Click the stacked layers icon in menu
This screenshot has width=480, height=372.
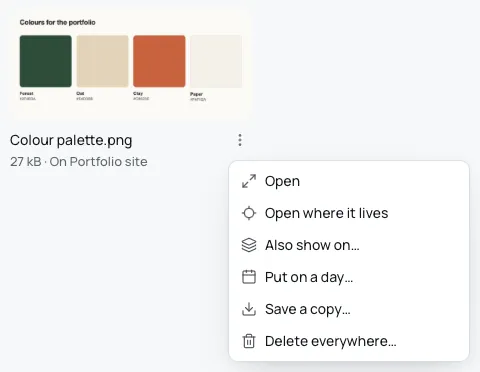click(249, 245)
